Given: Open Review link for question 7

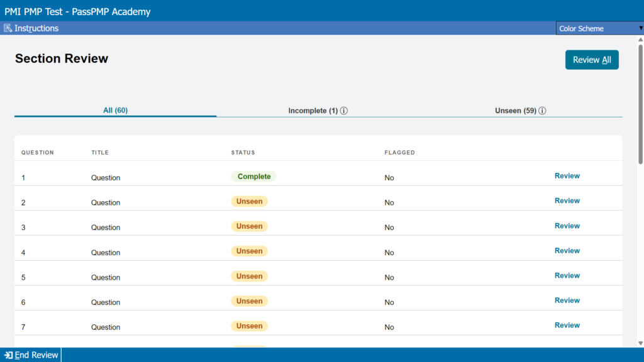Looking at the screenshot, I should 567,326.
